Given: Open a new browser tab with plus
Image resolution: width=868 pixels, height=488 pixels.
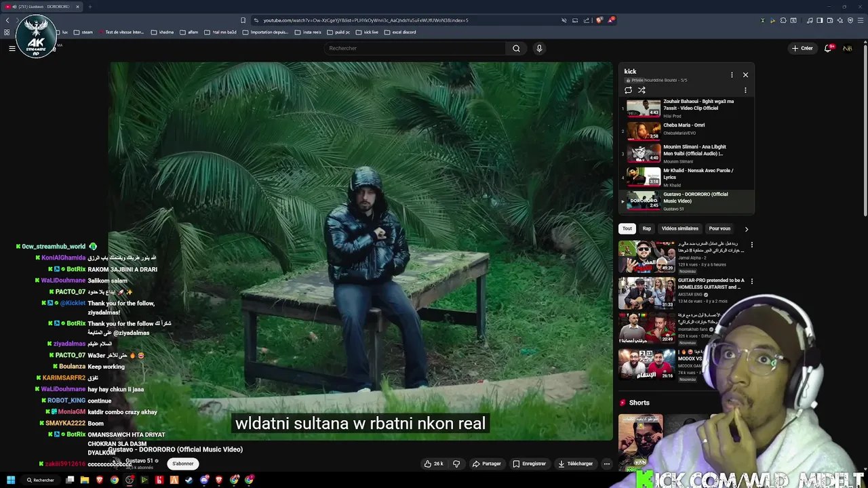Looking at the screenshot, I should (x=90, y=7).
